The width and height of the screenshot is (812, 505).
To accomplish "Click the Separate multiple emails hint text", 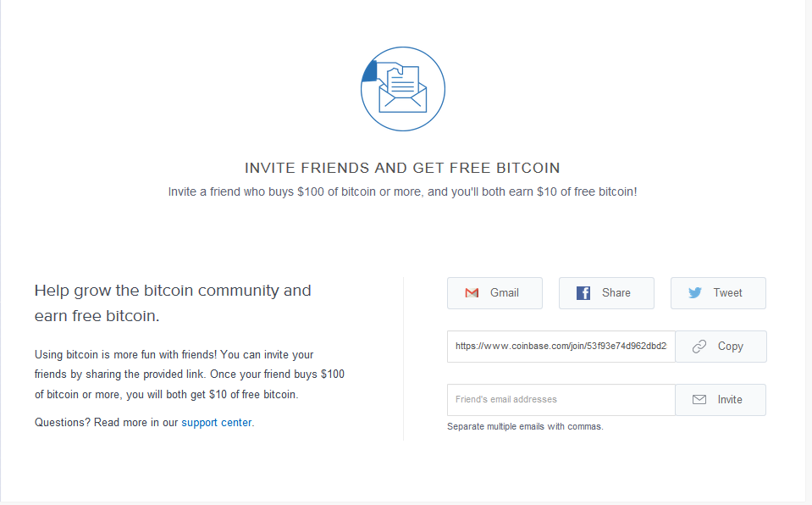I will (x=525, y=426).
